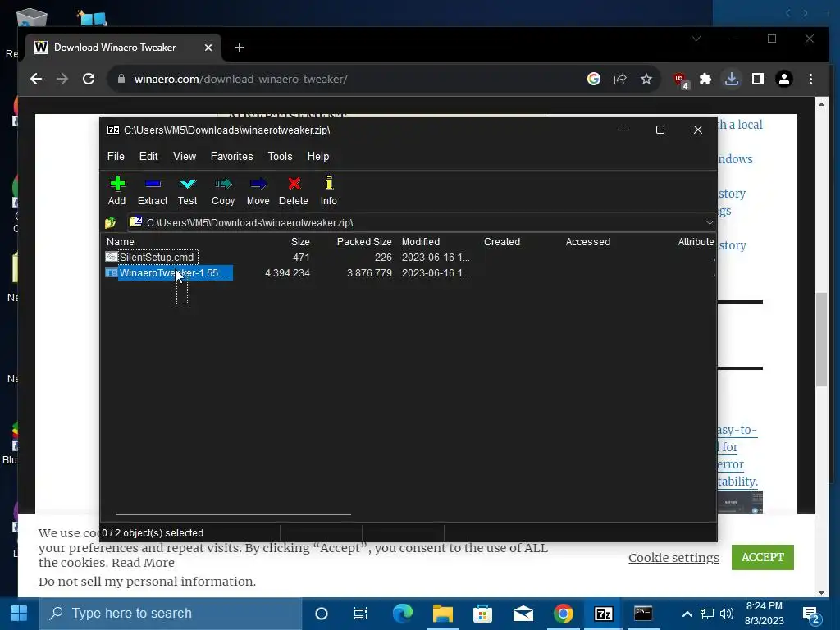This screenshot has width=840, height=630.
Task: Click the taskbar search box
Action: point(171,614)
